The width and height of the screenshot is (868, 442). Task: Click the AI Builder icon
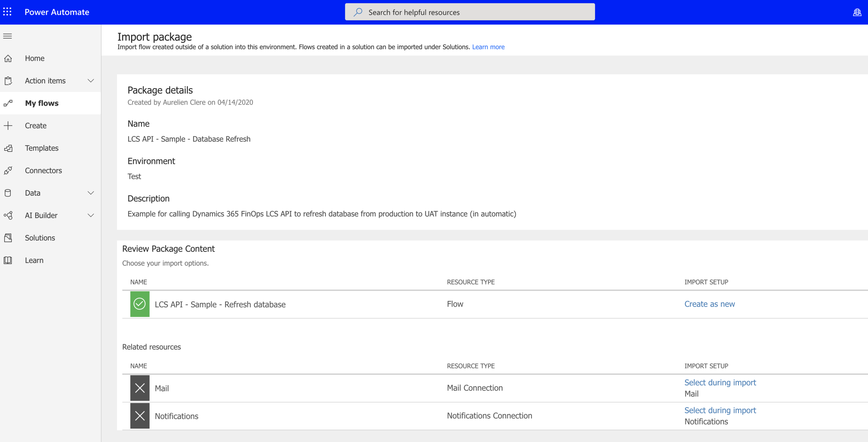[x=8, y=215]
